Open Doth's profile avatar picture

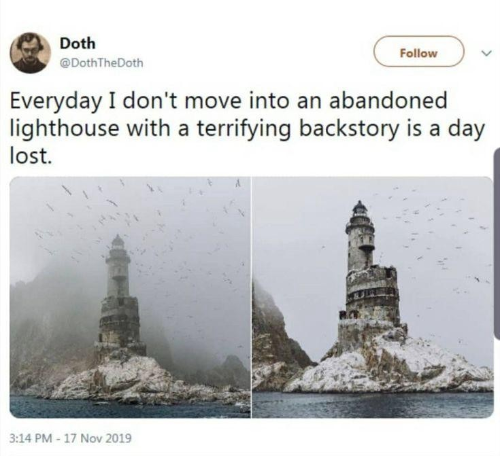coord(30,53)
